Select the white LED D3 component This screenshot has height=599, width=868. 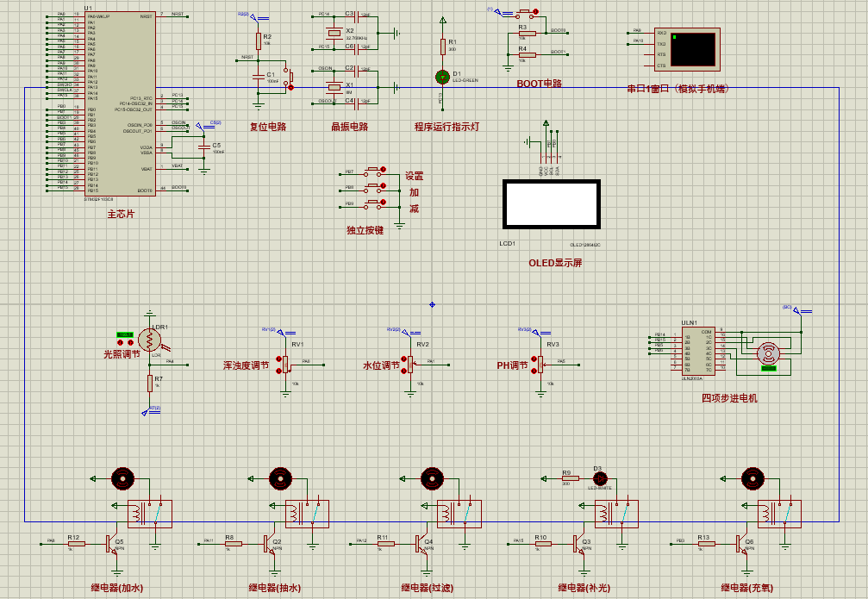(x=600, y=478)
